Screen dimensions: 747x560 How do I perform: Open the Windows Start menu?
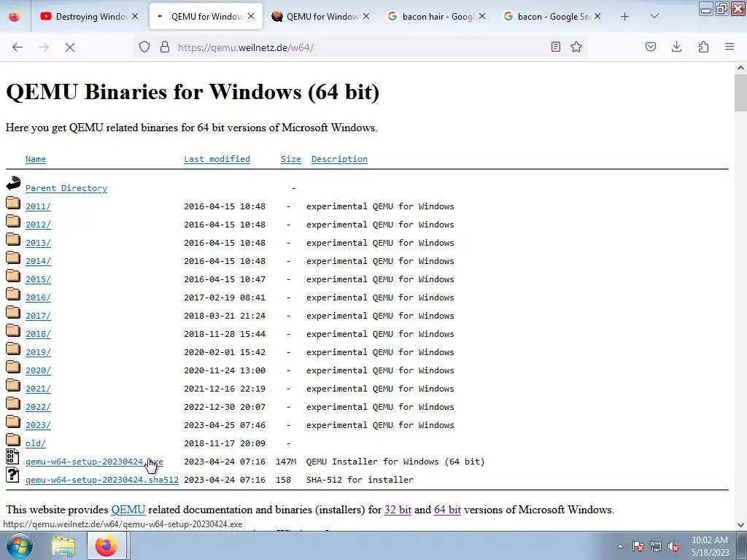[20, 545]
